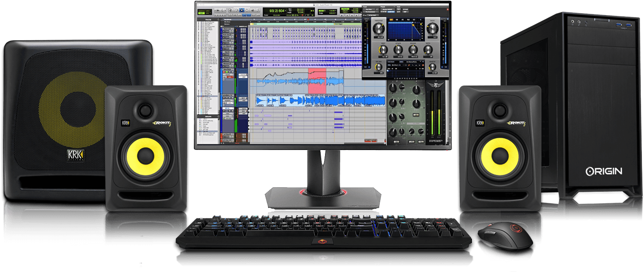
Task: Select the Hat.01 track name
Action: [228, 52]
